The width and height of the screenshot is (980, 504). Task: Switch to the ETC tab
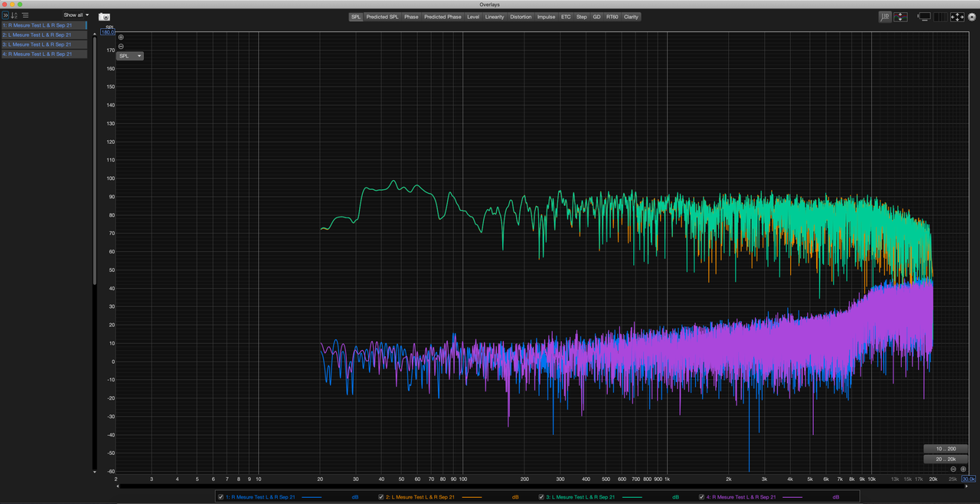pos(566,17)
